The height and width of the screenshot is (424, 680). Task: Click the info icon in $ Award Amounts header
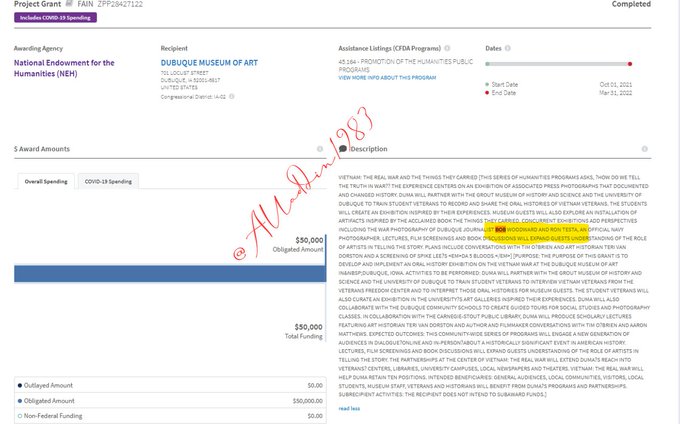click(320, 149)
